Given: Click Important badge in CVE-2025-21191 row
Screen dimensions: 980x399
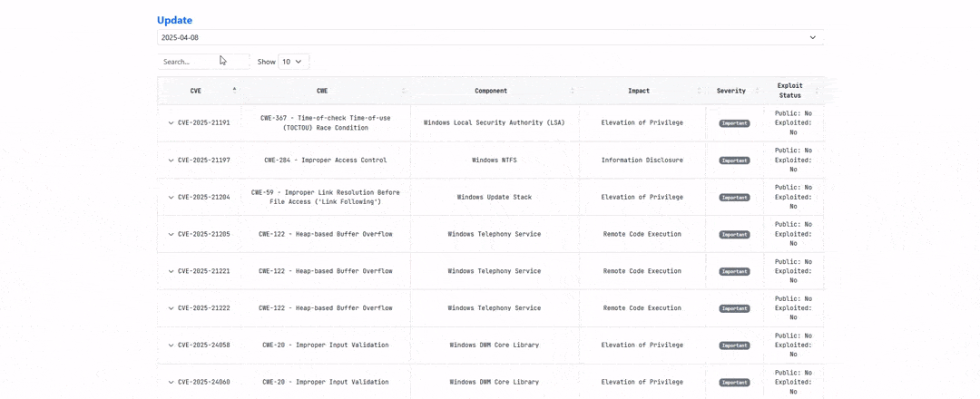Looking at the screenshot, I should click(x=734, y=123).
